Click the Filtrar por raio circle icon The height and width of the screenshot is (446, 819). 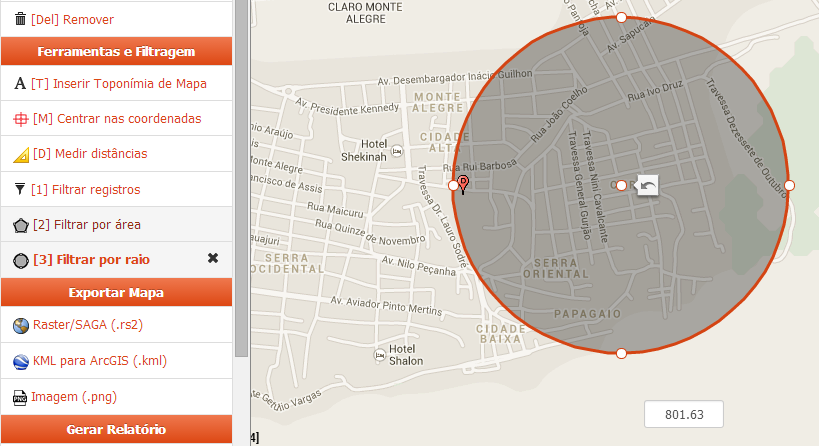tap(20, 260)
